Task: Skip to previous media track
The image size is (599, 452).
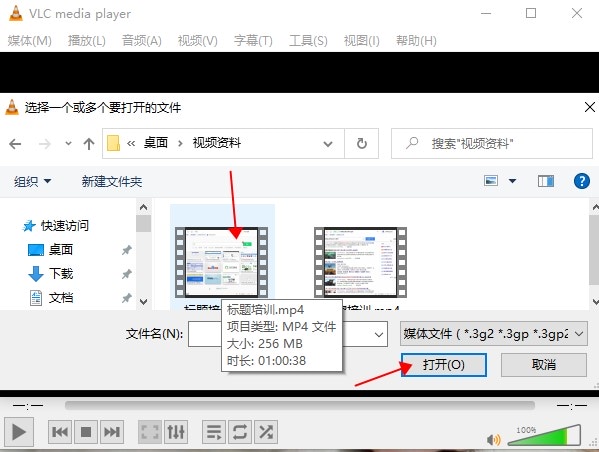Action: coord(60,432)
